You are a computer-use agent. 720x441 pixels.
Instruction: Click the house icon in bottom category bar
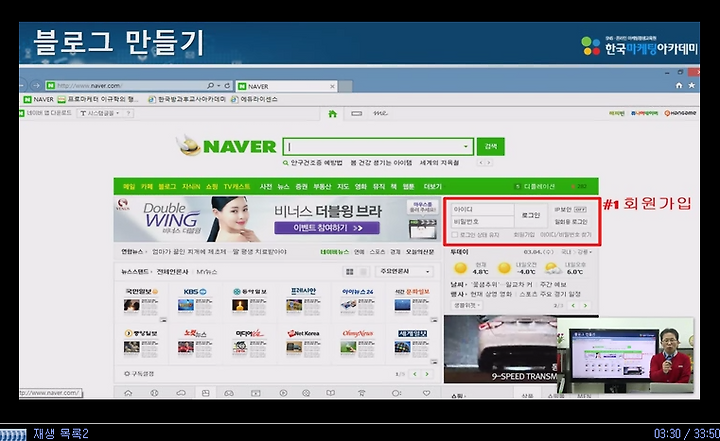[x=128, y=393]
